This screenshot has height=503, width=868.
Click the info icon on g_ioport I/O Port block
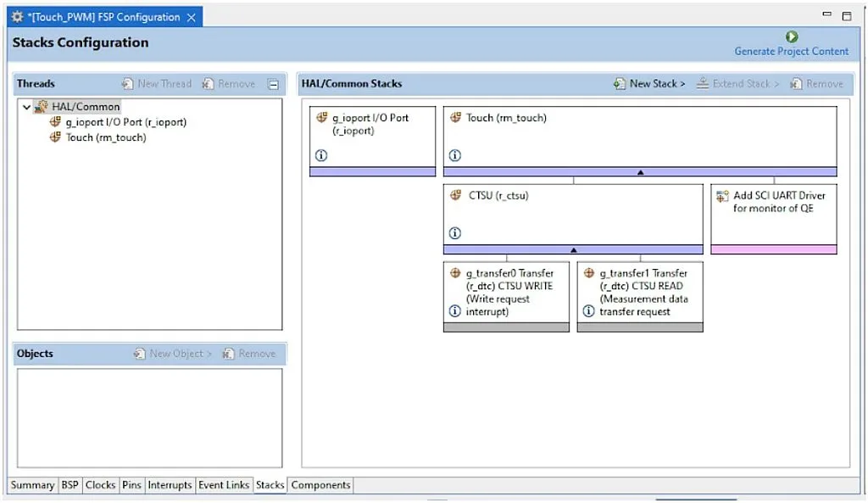pos(320,155)
